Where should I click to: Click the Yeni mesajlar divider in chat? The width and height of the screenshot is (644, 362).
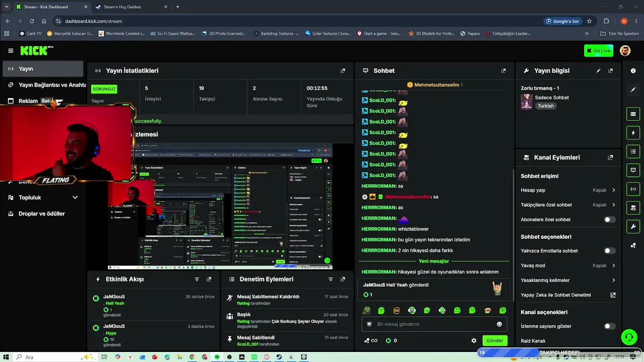434,261
